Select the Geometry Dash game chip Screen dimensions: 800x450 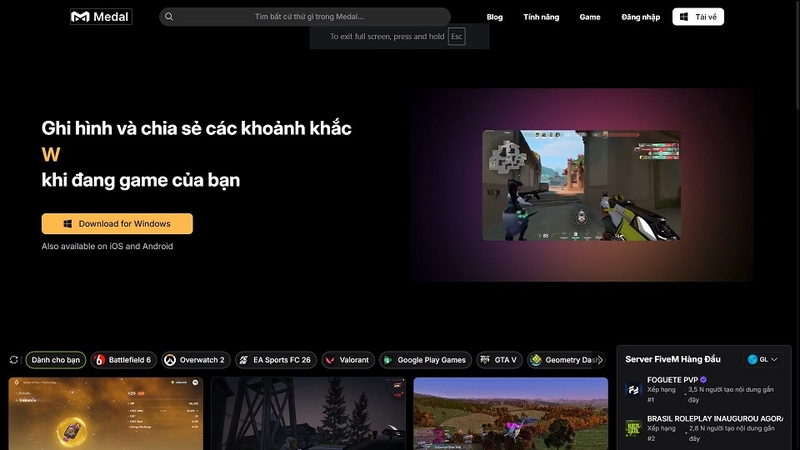pos(564,360)
